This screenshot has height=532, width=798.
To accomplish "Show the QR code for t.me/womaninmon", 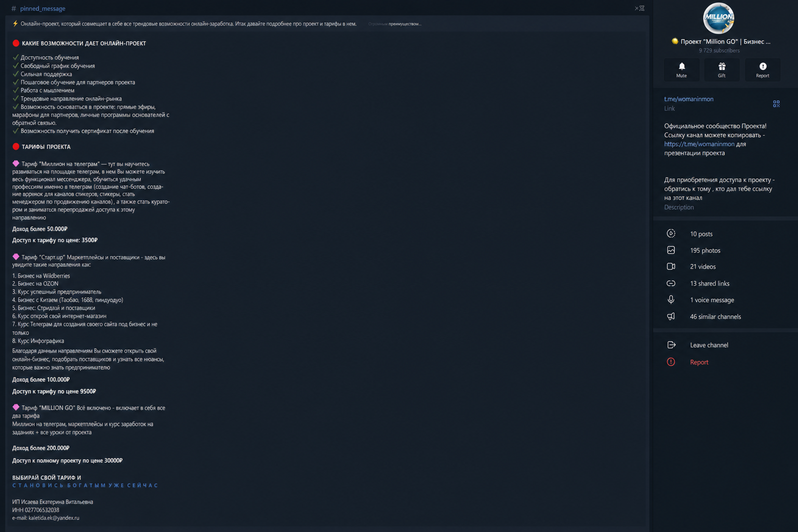I will coord(776,104).
